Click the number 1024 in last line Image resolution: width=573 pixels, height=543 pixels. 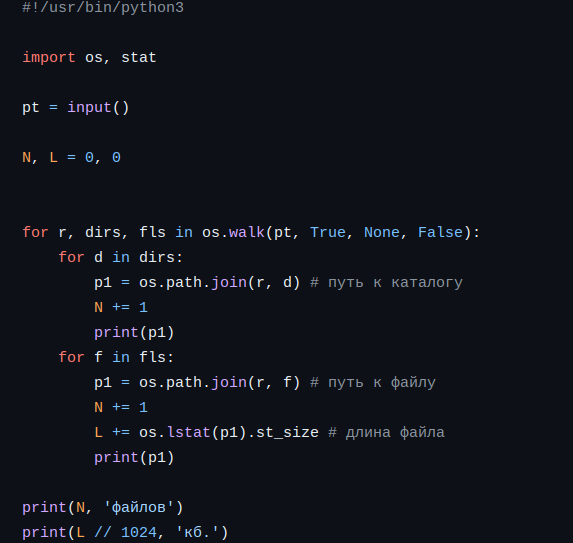[x=139, y=532]
